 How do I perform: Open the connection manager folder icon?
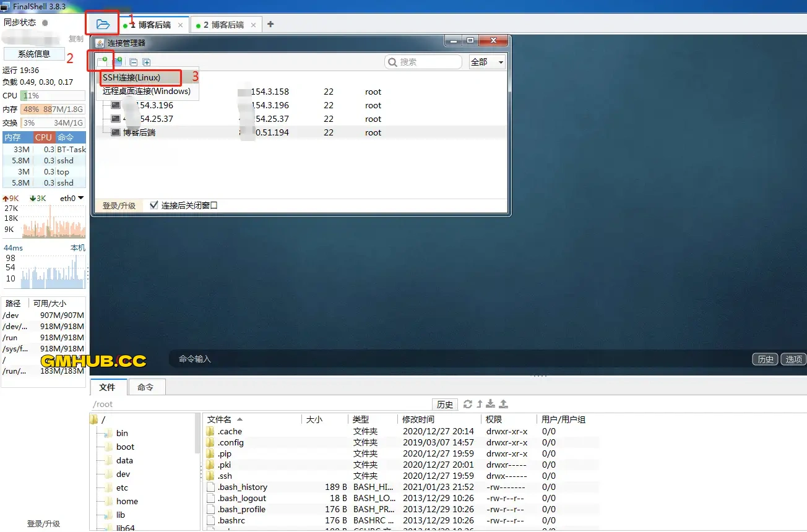pos(101,23)
